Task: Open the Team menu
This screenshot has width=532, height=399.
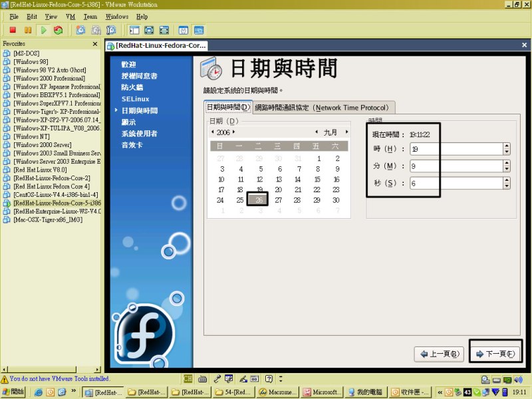Action: click(90, 17)
